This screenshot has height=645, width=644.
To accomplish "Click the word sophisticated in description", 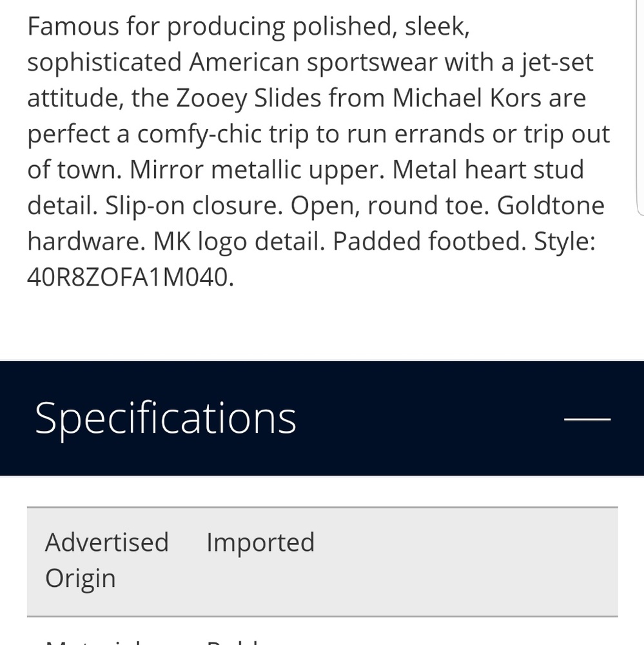I will pyautogui.click(x=104, y=63).
